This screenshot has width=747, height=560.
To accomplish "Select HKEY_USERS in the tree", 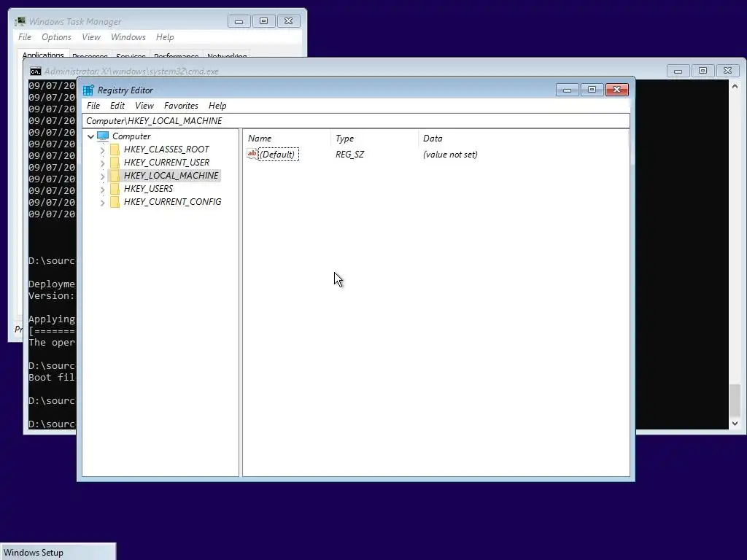I will [148, 189].
